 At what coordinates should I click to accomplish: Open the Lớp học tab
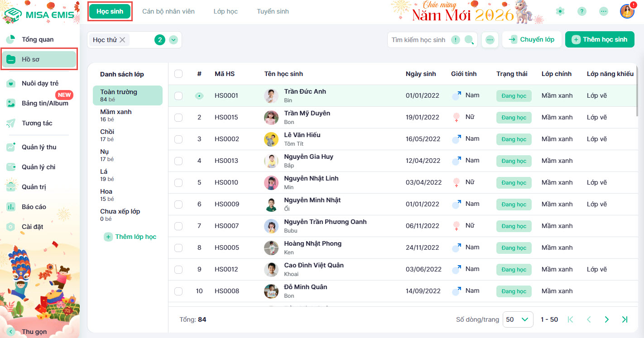226,11
